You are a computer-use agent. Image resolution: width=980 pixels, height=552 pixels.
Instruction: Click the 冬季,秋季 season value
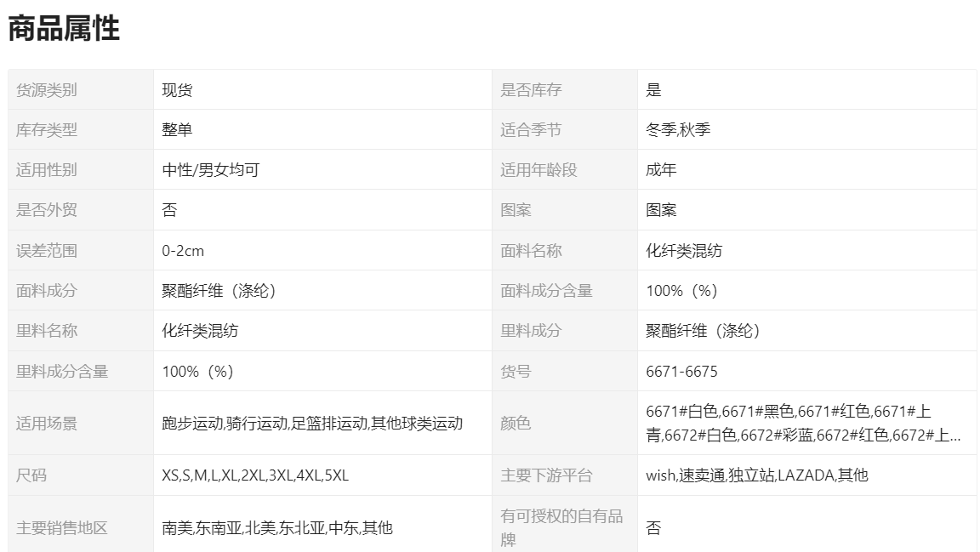[x=678, y=129]
